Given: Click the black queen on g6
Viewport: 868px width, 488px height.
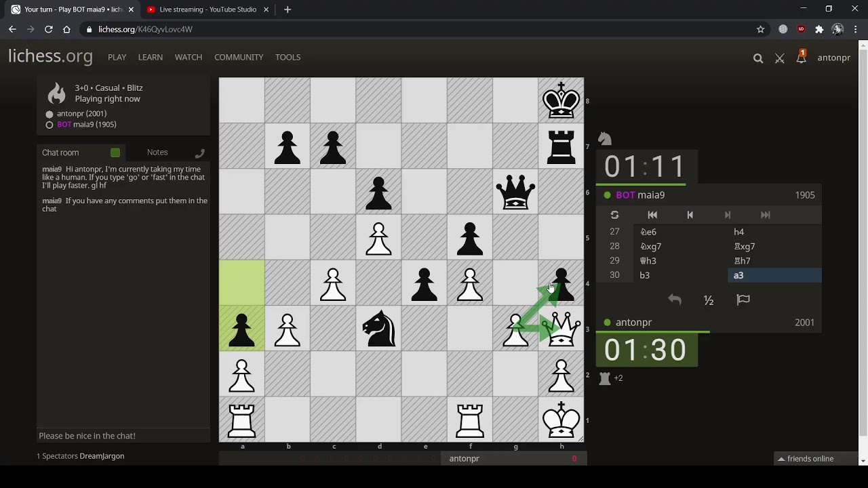Looking at the screenshot, I should (x=515, y=192).
